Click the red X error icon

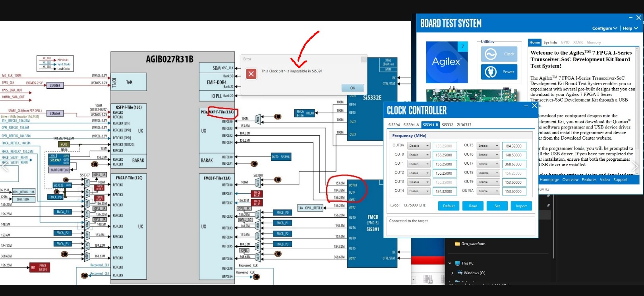[251, 74]
